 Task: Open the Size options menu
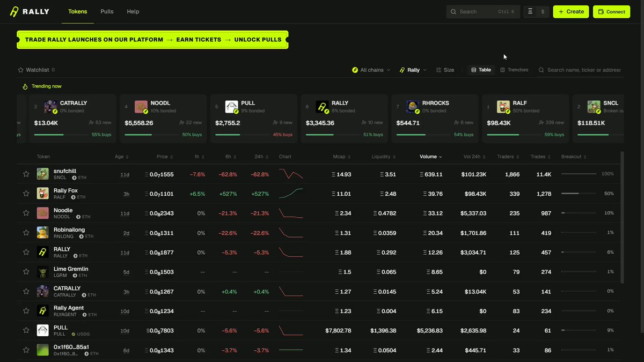click(x=445, y=70)
